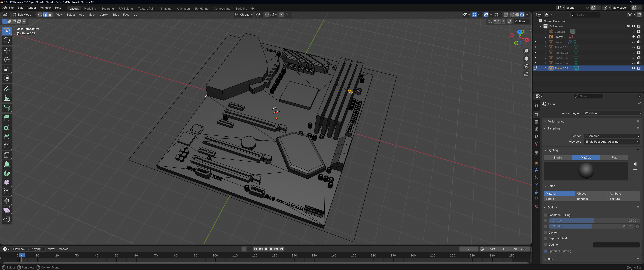The height and width of the screenshot is (270, 644).
Task: Select the Rotate tool
Action: [7, 60]
